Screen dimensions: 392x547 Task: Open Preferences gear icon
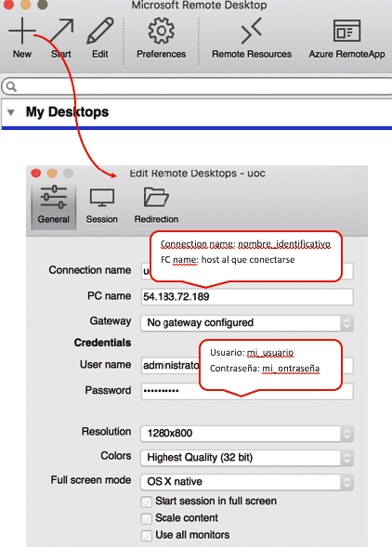click(161, 31)
